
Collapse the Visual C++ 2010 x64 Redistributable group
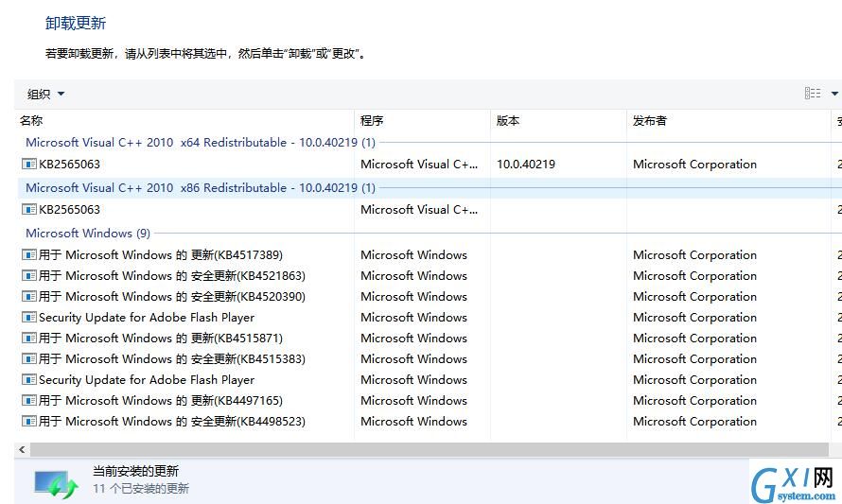201,143
